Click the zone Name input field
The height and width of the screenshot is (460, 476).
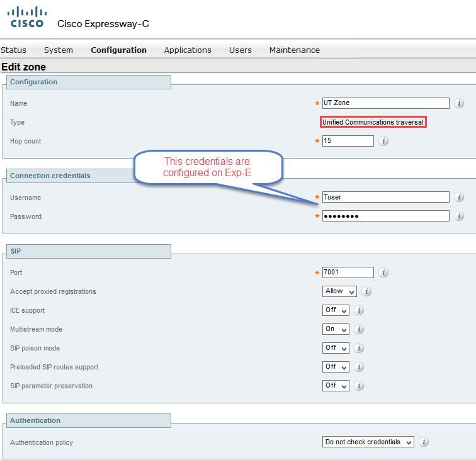pos(385,103)
